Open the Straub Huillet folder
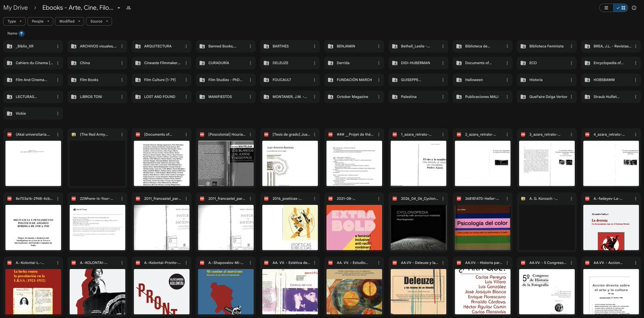Screen dimensions: 644x318 (x=611, y=97)
